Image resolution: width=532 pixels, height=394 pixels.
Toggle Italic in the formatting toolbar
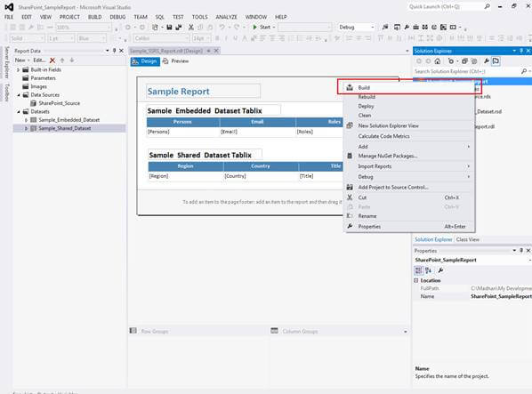click(x=226, y=38)
